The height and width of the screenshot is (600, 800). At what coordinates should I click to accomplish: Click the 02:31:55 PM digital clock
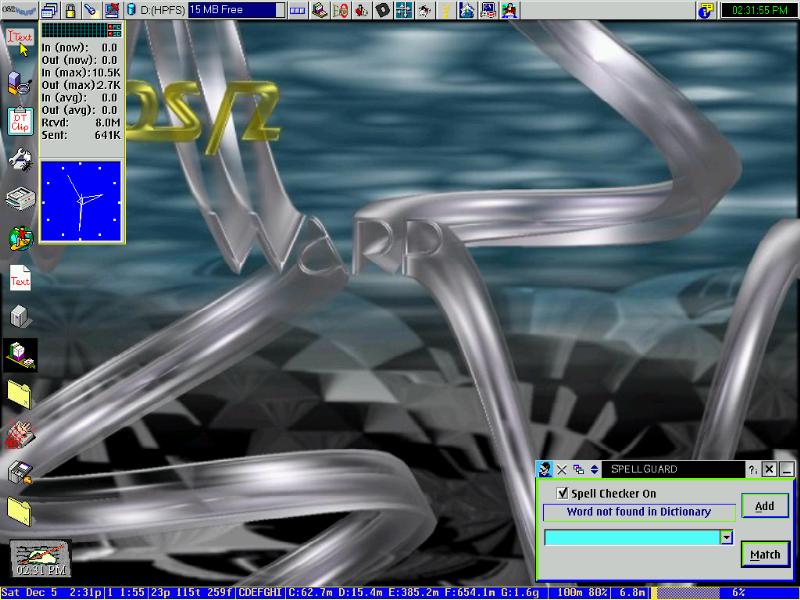(x=759, y=10)
